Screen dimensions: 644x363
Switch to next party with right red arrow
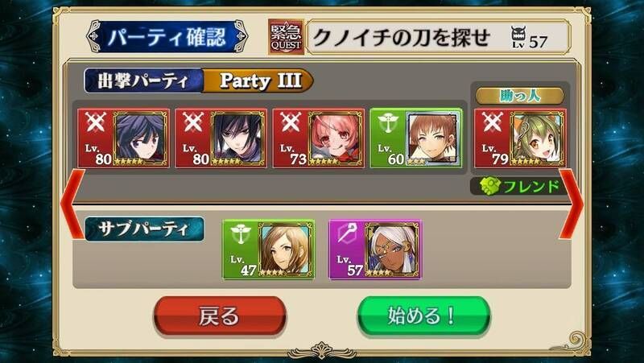571,204
